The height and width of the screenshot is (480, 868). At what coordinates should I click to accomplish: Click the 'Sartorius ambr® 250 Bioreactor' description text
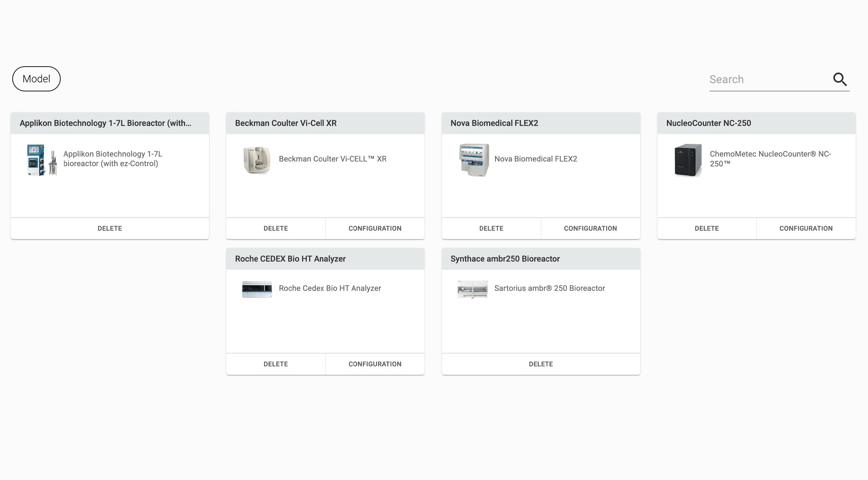point(549,288)
